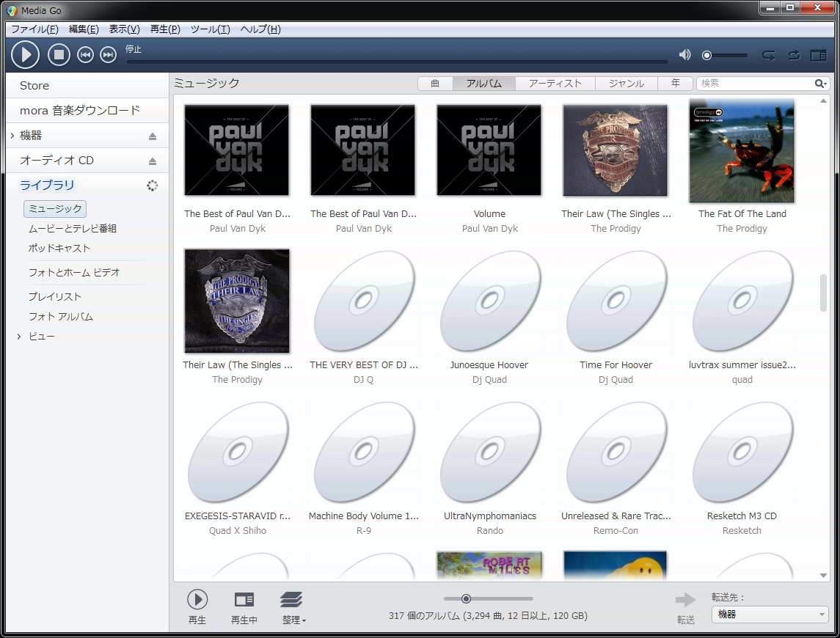Switch to the アルバム view tab

(x=483, y=83)
